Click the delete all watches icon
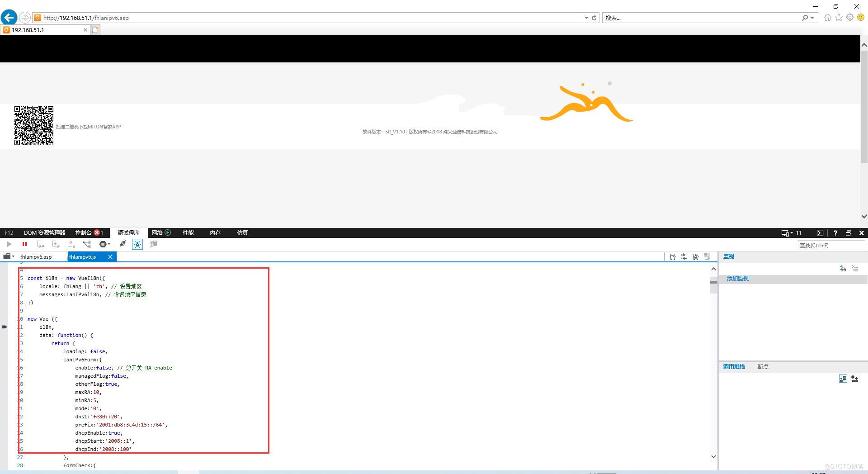The width and height of the screenshot is (868, 474). coord(855,268)
